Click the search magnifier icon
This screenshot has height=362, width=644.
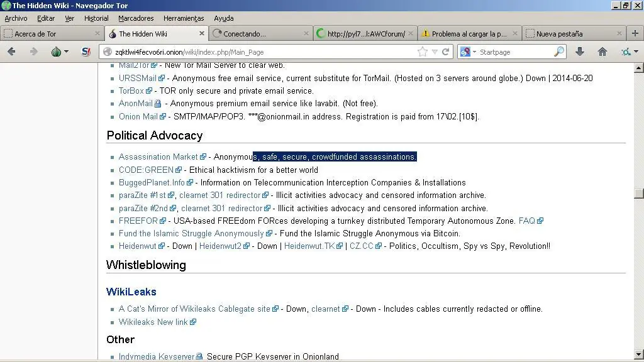pyautogui.click(x=559, y=52)
